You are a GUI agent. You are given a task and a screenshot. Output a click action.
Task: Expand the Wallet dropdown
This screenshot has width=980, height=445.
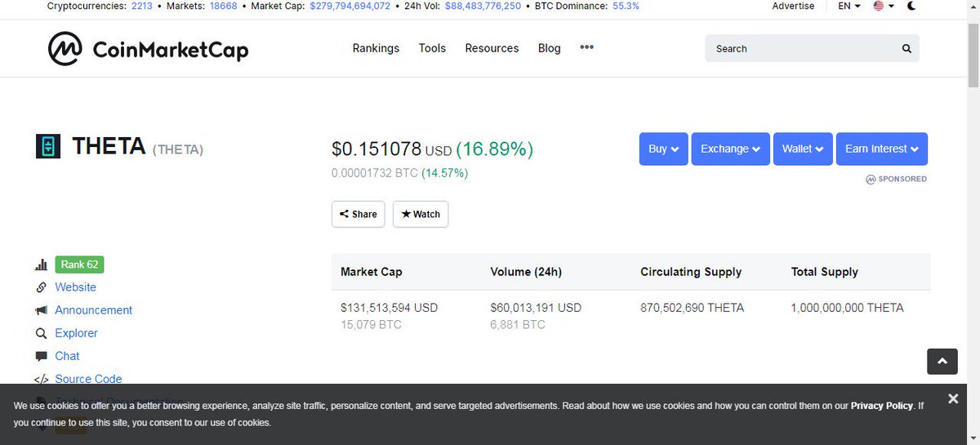803,149
